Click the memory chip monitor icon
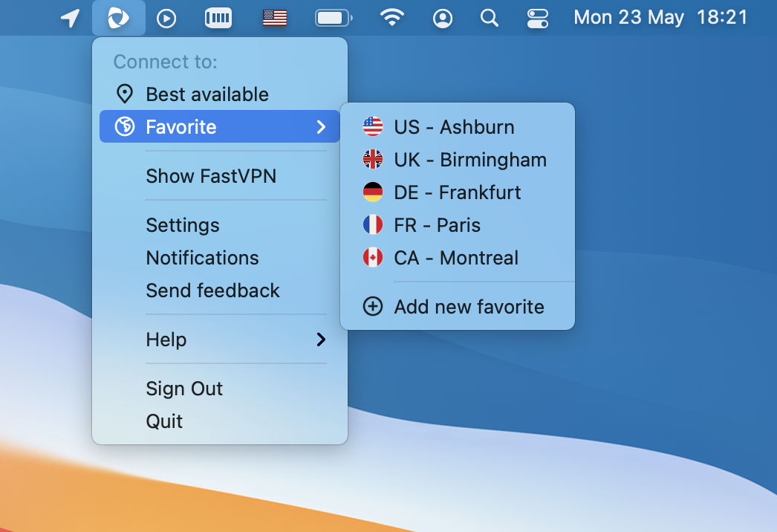This screenshot has width=777, height=532. tap(218, 19)
